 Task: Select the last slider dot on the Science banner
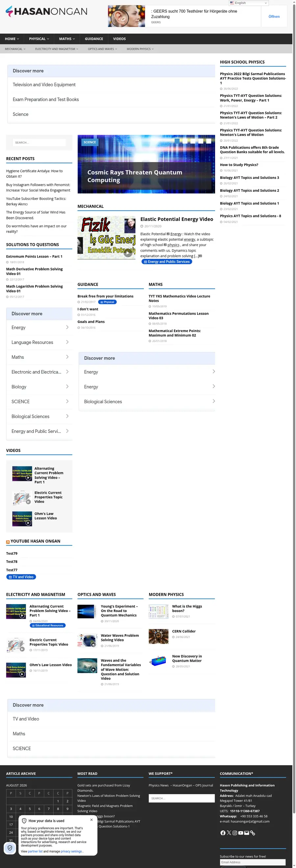[x=209, y=141]
